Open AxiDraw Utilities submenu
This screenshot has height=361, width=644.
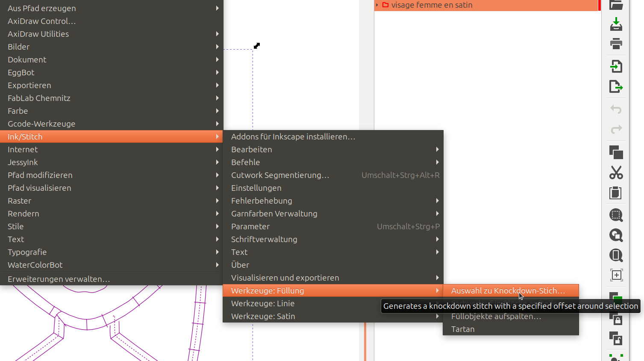tap(112, 34)
